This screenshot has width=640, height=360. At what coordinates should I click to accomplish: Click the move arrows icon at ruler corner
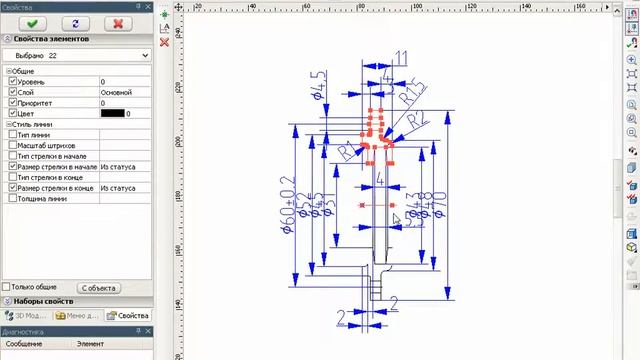pos(178,7)
